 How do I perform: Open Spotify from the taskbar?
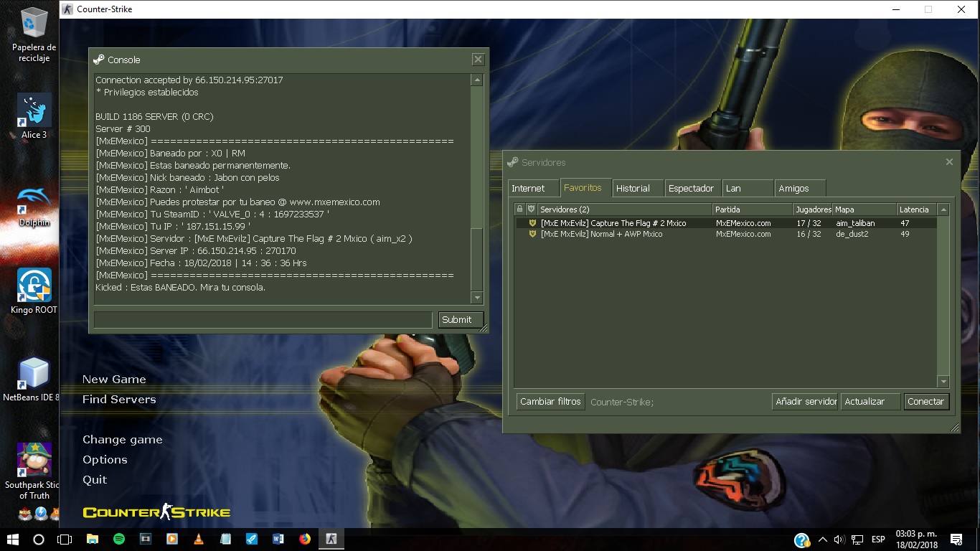(x=118, y=539)
